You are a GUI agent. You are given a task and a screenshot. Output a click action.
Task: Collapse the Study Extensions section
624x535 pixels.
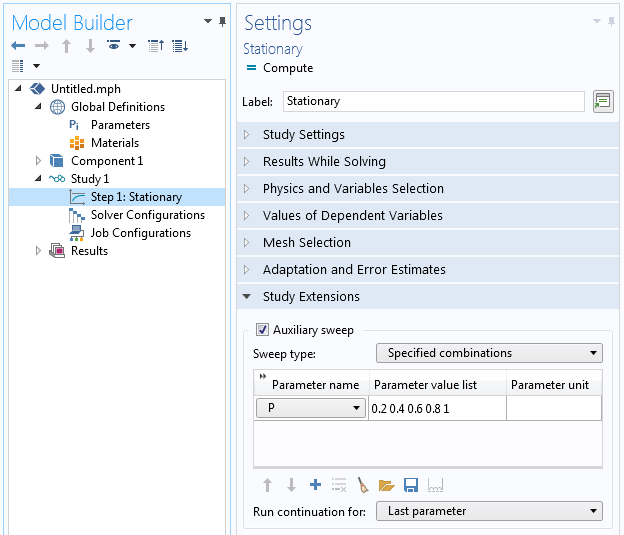pos(310,297)
